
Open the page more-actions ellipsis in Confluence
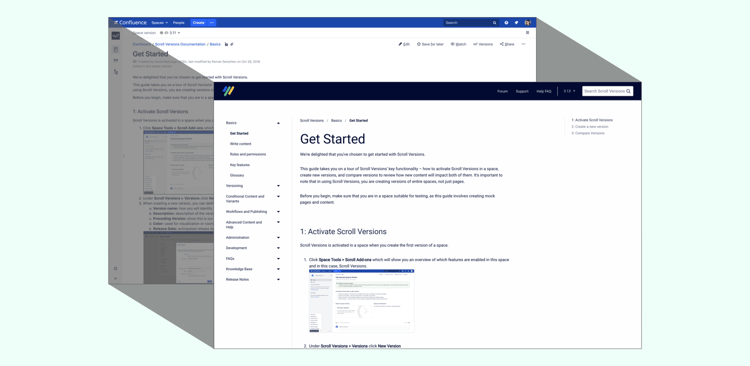pyautogui.click(x=523, y=44)
